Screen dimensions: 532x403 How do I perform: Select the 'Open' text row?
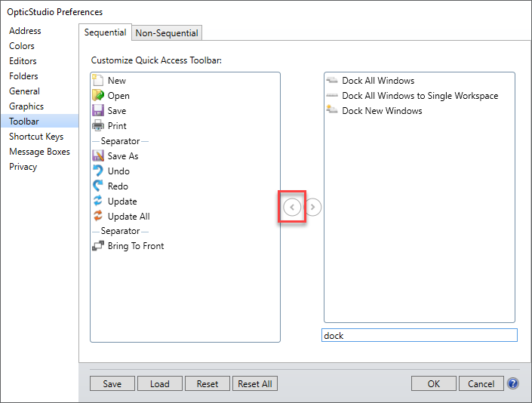(118, 96)
